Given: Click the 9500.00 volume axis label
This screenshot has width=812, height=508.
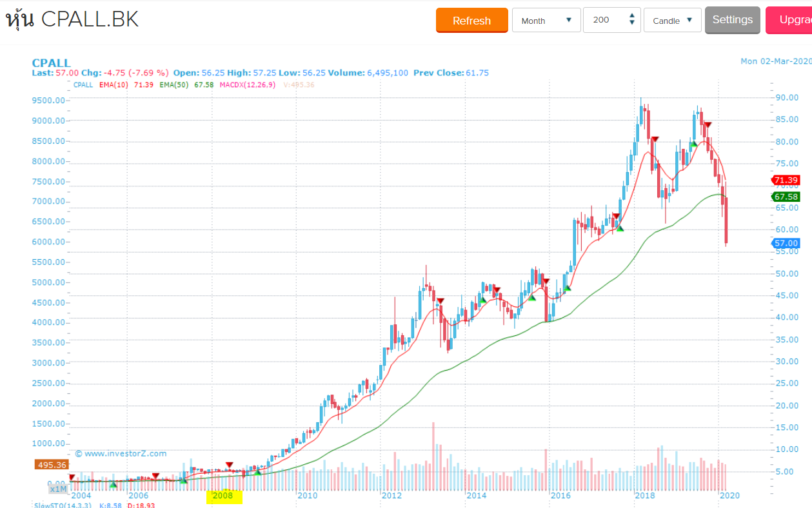Looking at the screenshot, I should (x=48, y=101).
